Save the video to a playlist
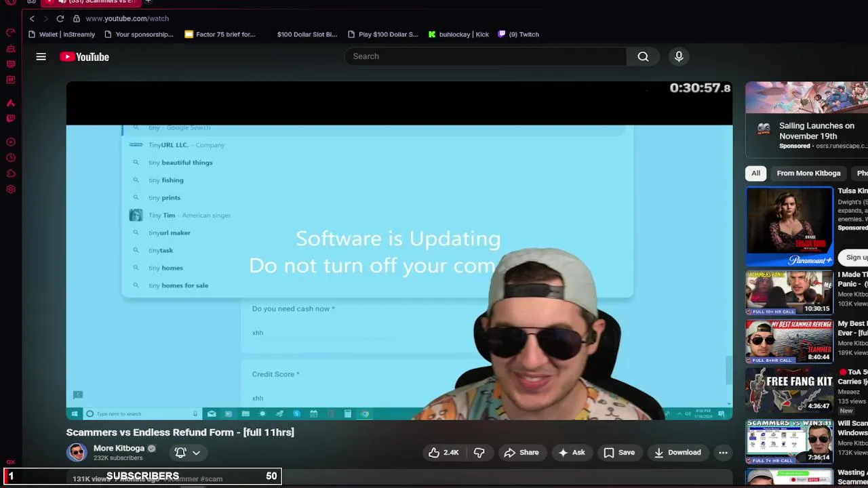Screen dimensions: 868x488 619,452
